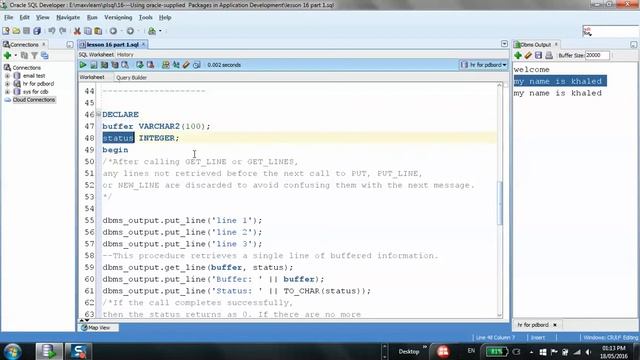Click the To Upper/Lower/InitCap icon
Viewport: 640px width, 360px height.
pyautogui.click(x=176, y=65)
